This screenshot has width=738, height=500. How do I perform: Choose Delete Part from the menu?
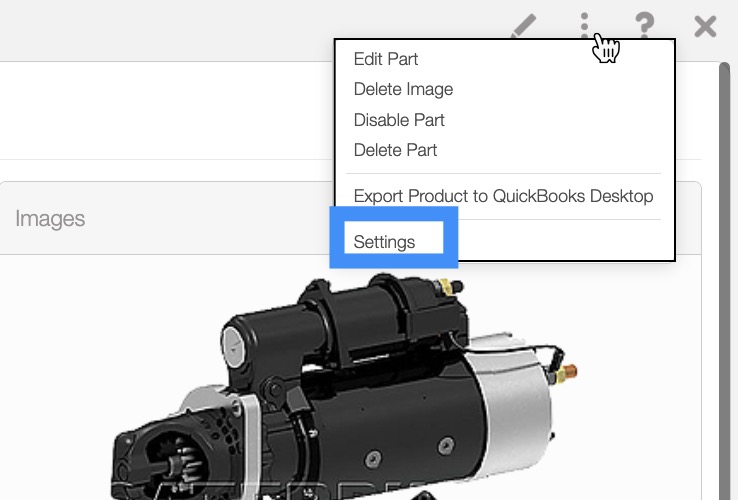click(x=395, y=150)
